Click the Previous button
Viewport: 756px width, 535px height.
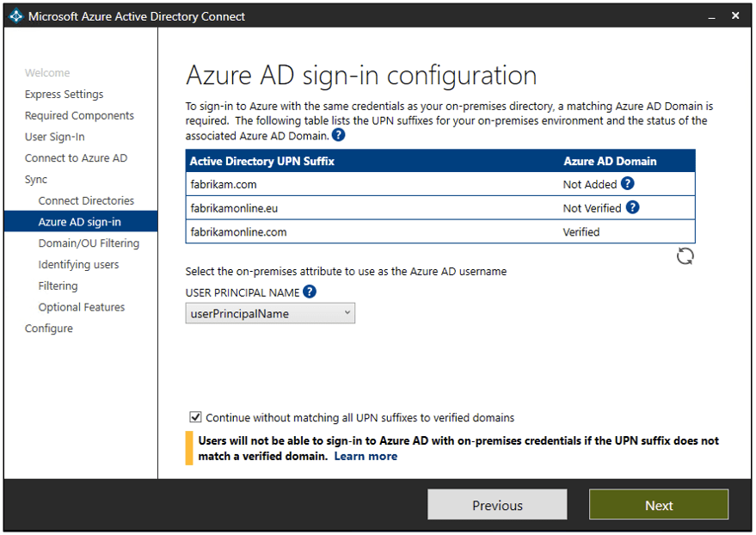pos(497,505)
